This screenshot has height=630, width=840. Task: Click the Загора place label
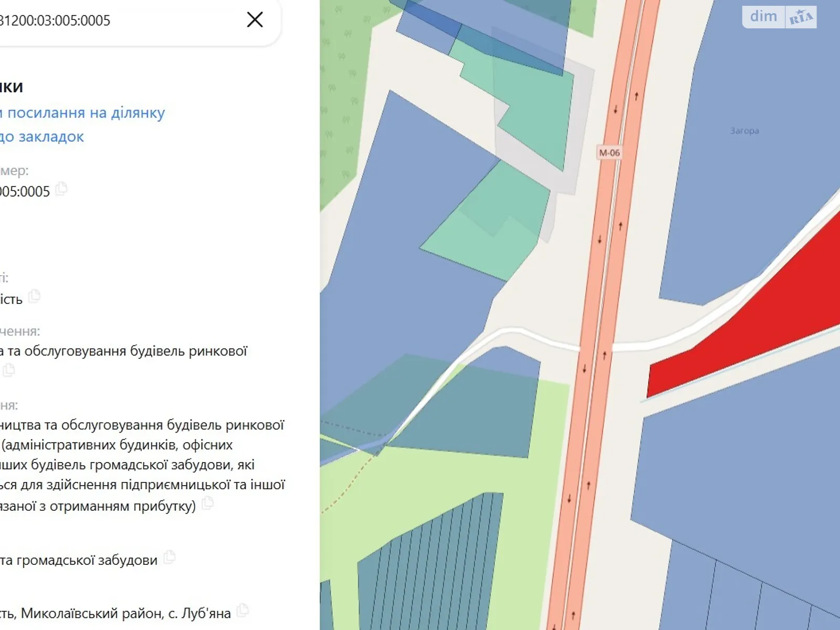pos(744,131)
